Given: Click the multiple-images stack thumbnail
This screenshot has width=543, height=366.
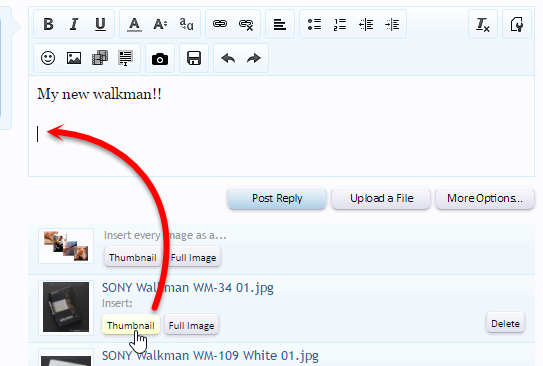Looking at the screenshot, I should point(66,246).
